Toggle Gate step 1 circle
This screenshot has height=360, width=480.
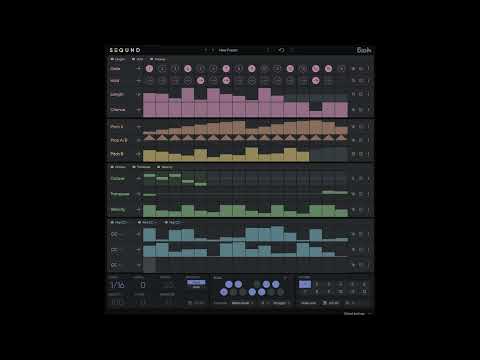149,69
